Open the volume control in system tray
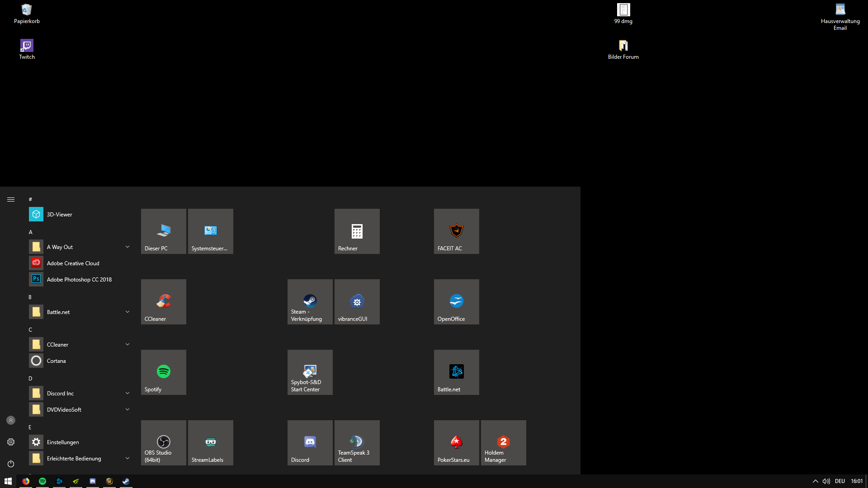The height and width of the screenshot is (488, 868). click(x=826, y=481)
